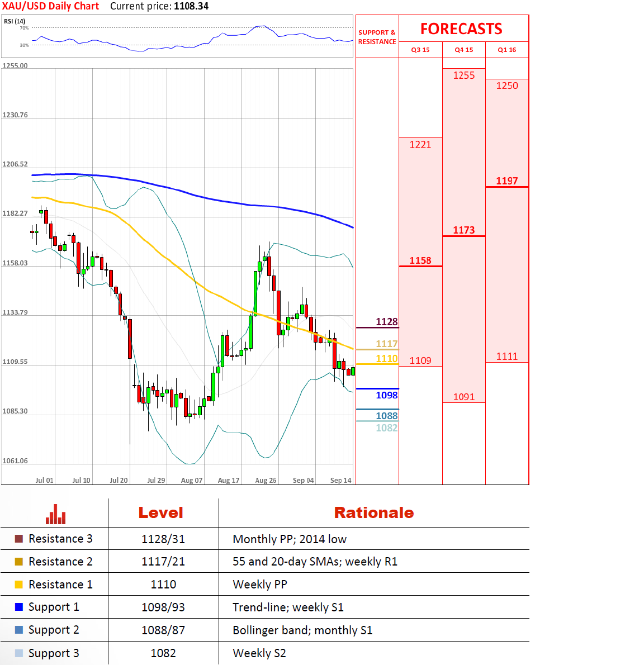
Task: Click the Rationale column header
Action: (374, 513)
